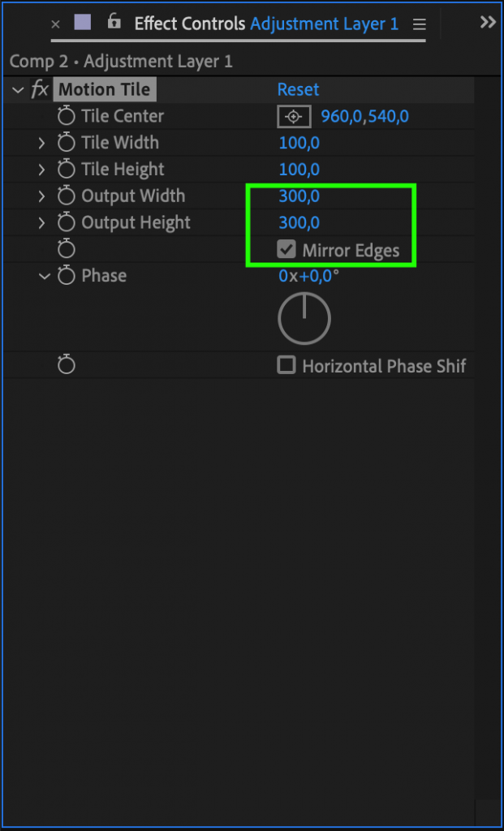Click the stopwatch next to Phase
This screenshot has width=504, height=831.
tap(65, 276)
